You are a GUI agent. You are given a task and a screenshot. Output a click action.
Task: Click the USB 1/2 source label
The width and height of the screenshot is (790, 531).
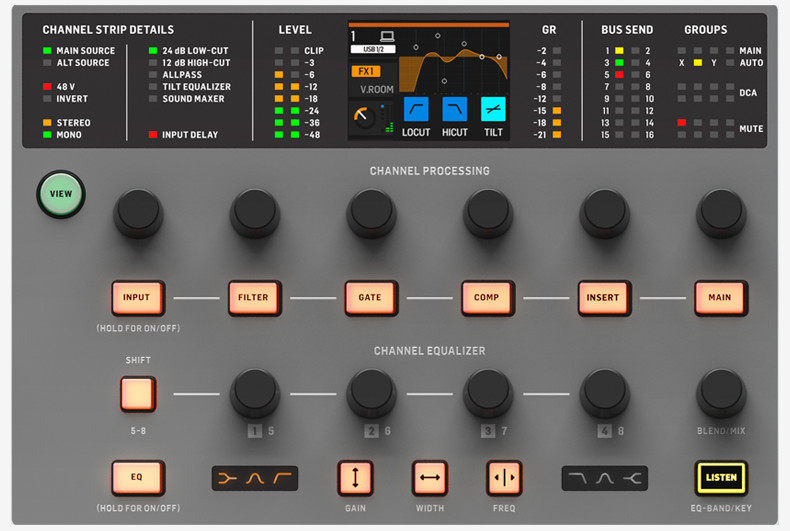(373, 49)
